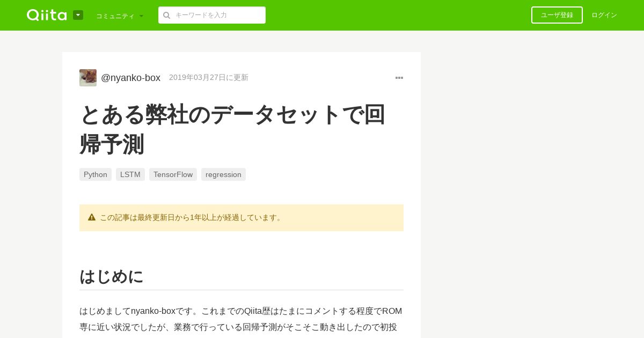Click the search magnifier icon
This screenshot has width=644, height=338.
tap(167, 15)
